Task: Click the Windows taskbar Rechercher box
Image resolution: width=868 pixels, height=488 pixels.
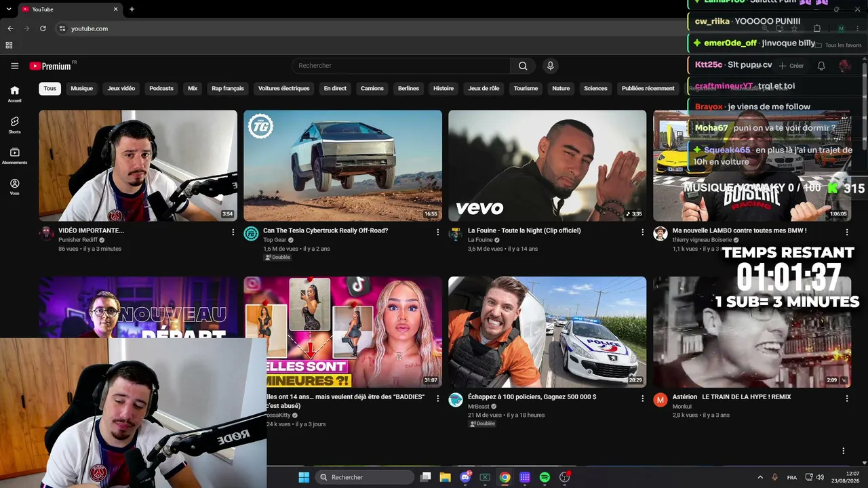Action: pos(366,477)
